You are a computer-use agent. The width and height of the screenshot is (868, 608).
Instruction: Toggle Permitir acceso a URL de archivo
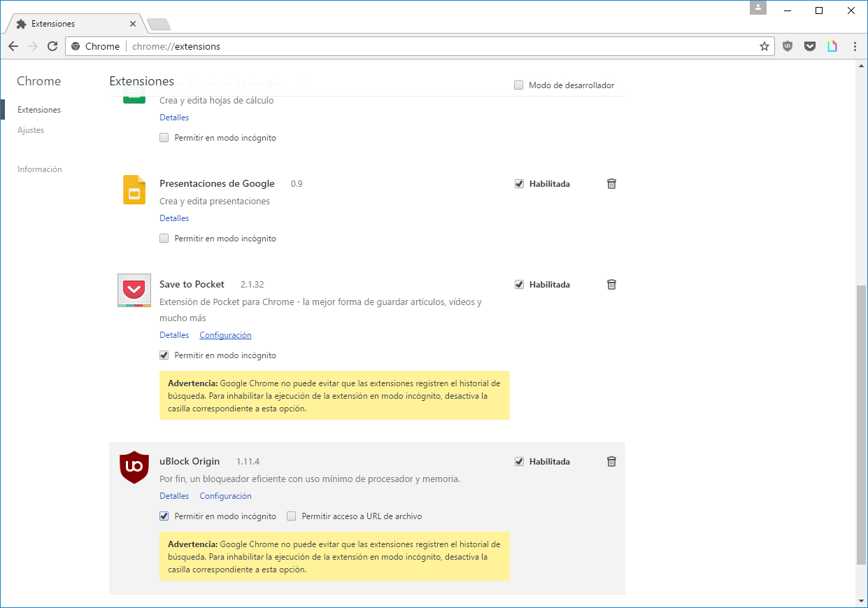pos(292,516)
